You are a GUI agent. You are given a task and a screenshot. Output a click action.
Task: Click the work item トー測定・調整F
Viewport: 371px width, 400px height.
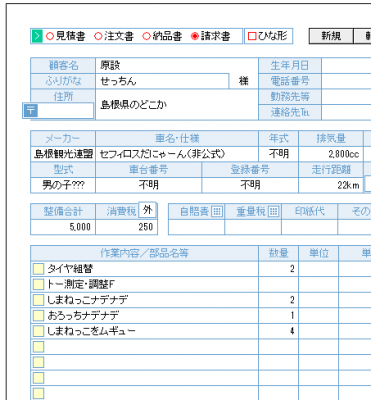(x=81, y=284)
